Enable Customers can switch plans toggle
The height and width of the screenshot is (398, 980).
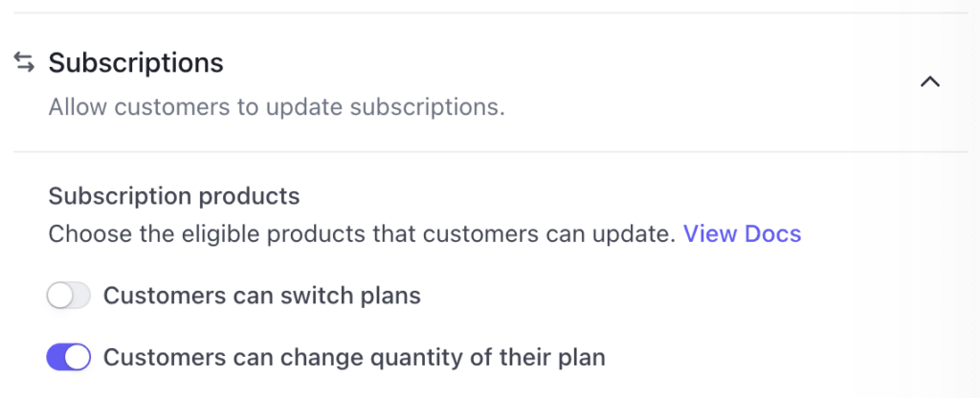pyautogui.click(x=68, y=297)
